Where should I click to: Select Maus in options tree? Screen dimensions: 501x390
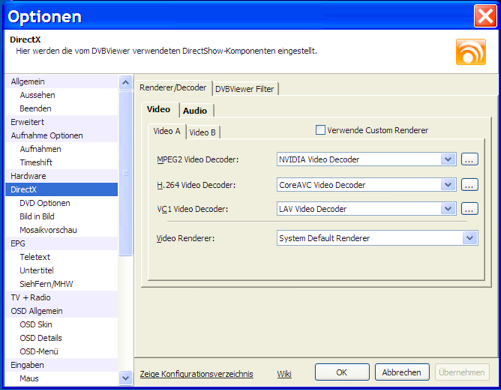point(62,378)
